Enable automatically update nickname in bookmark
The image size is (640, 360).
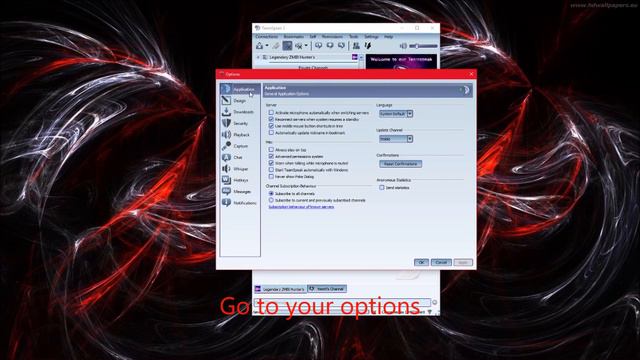click(x=271, y=133)
